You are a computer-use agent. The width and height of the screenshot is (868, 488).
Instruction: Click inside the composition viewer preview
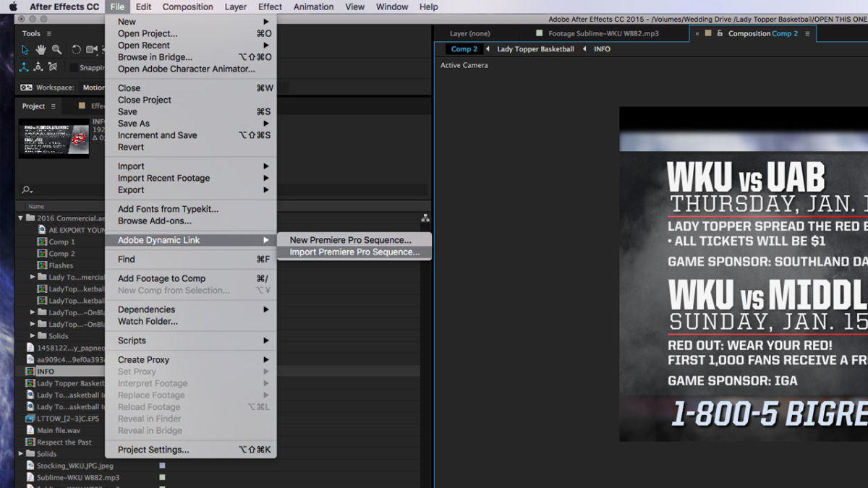coord(744,275)
